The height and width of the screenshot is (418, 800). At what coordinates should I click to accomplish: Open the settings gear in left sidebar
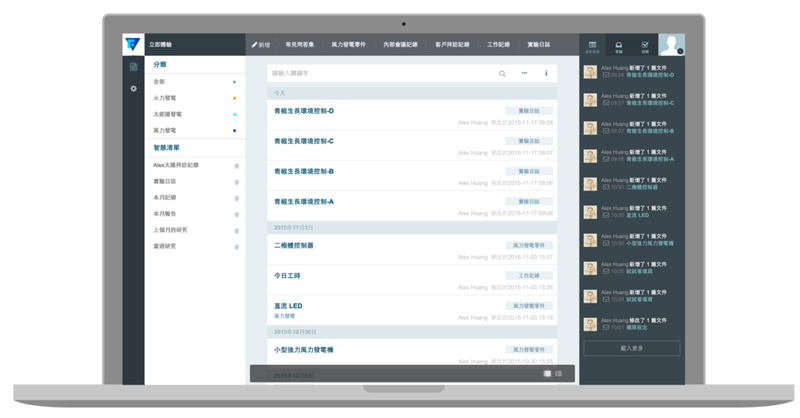point(133,88)
